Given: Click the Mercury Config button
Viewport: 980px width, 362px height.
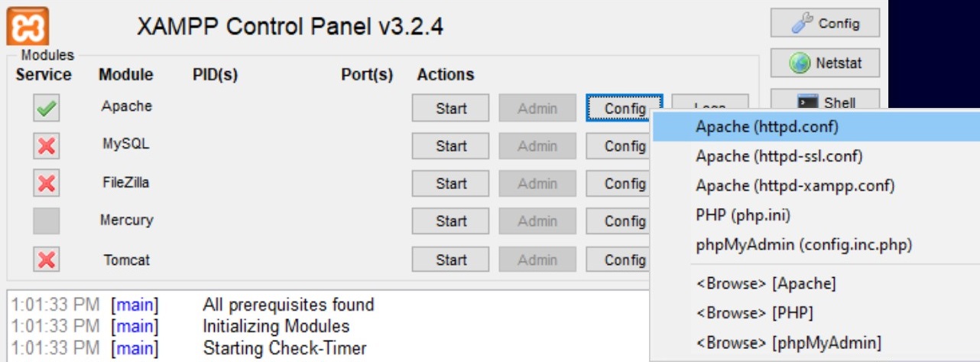Looking at the screenshot, I should pyautogui.click(x=618, y=221).
